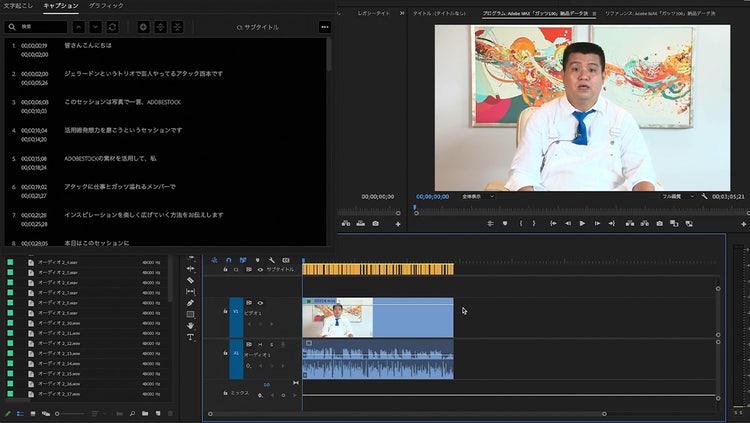Open program monitor settings wrench

click(704, 196)
